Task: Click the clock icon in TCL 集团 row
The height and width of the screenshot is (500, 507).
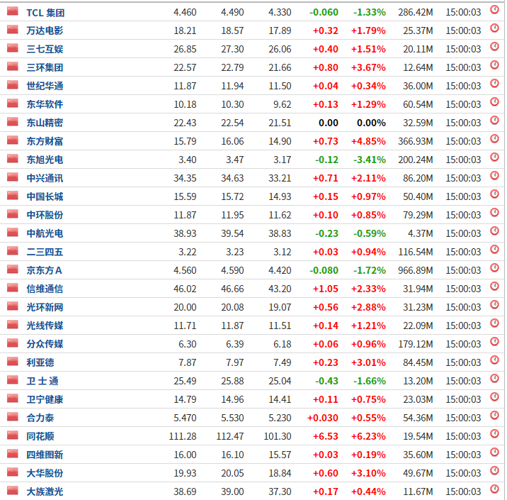Action: click(495, 10)
